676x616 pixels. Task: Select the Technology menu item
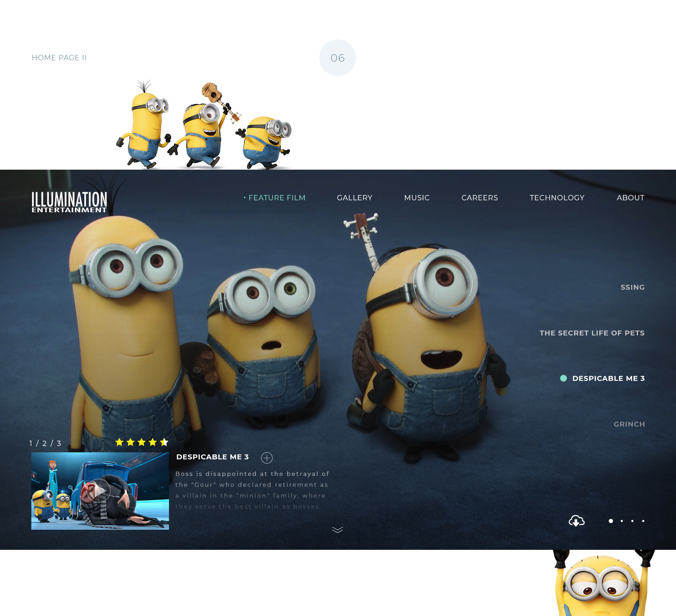pos(557,198)
